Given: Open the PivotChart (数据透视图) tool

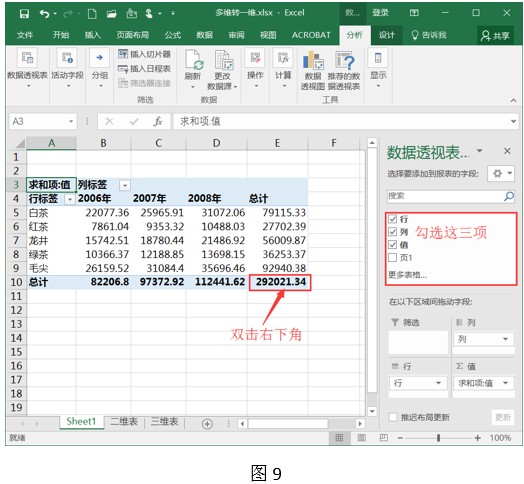Looking at the screenshot, I should pyautogui.click(x=313, y=60).
